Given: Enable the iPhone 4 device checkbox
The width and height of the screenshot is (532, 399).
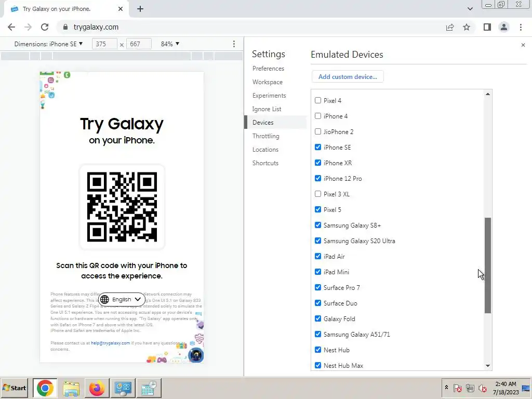Looking at the screenshot, I should [318, 116].
